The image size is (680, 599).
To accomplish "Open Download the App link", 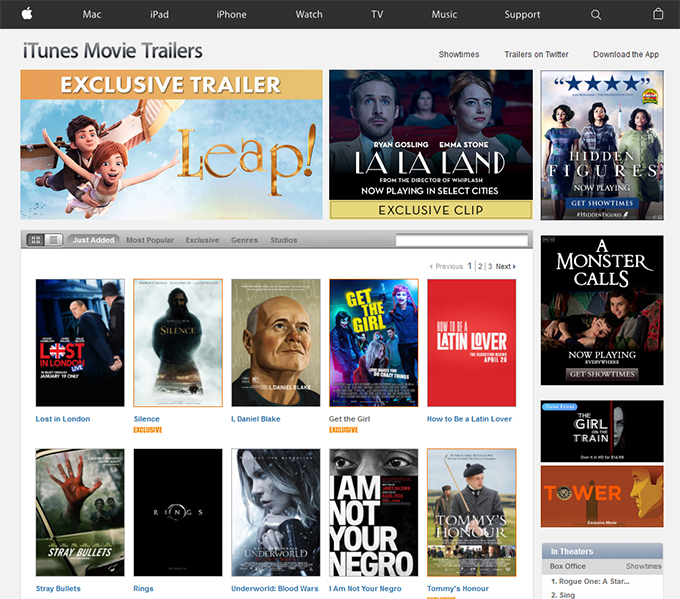I will pyautogui.click(x=626, y=54).
